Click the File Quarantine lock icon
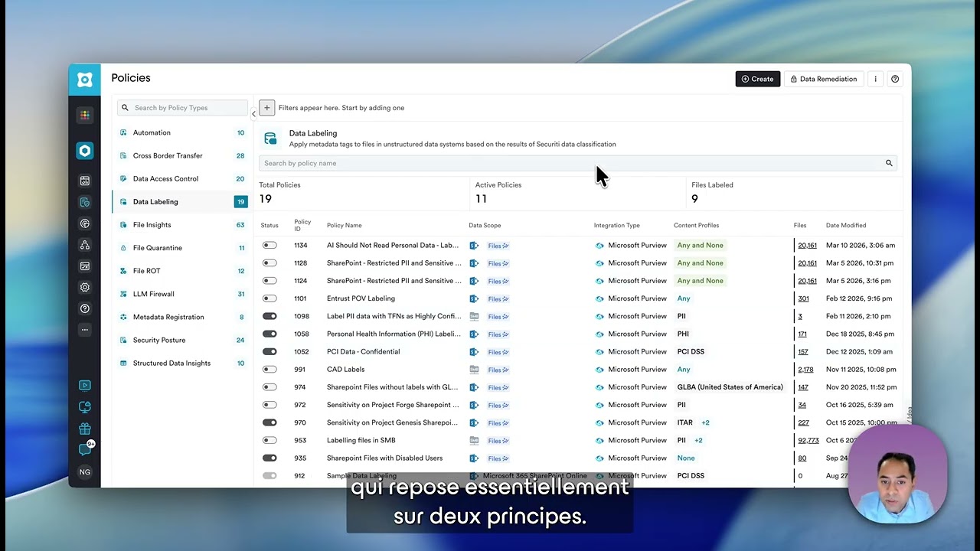980x551 pixels. click(123, 248)
